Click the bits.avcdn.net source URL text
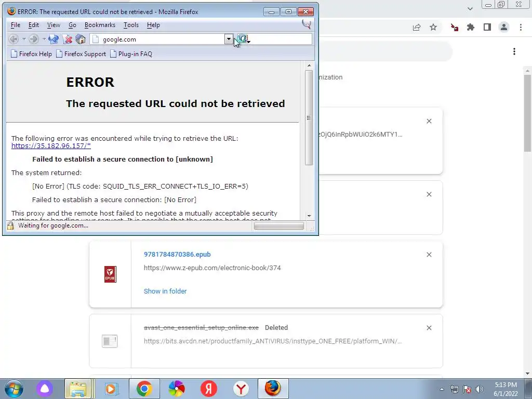This screenshot has width=532, height=399. pos(273,341)
